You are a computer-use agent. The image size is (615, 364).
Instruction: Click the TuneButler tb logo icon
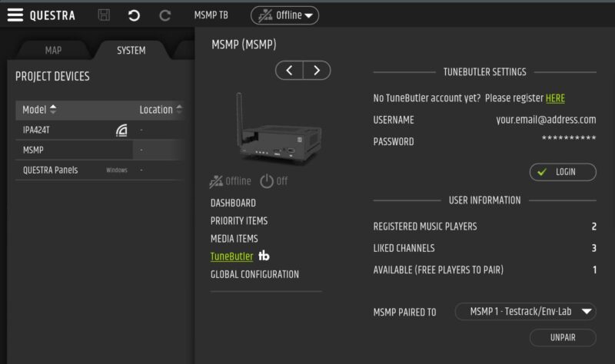pyautogui.click(x=264, y=256)
